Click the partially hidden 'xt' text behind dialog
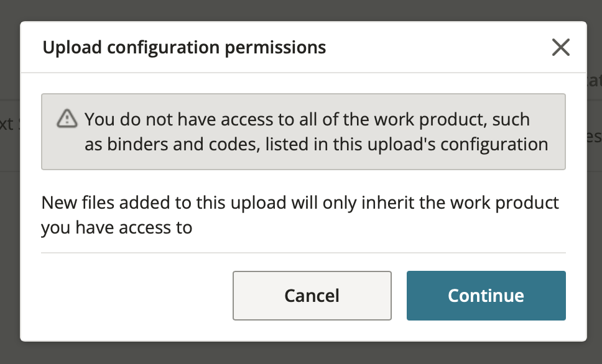Viewport: 602px width, 364px height. (7, 124)
